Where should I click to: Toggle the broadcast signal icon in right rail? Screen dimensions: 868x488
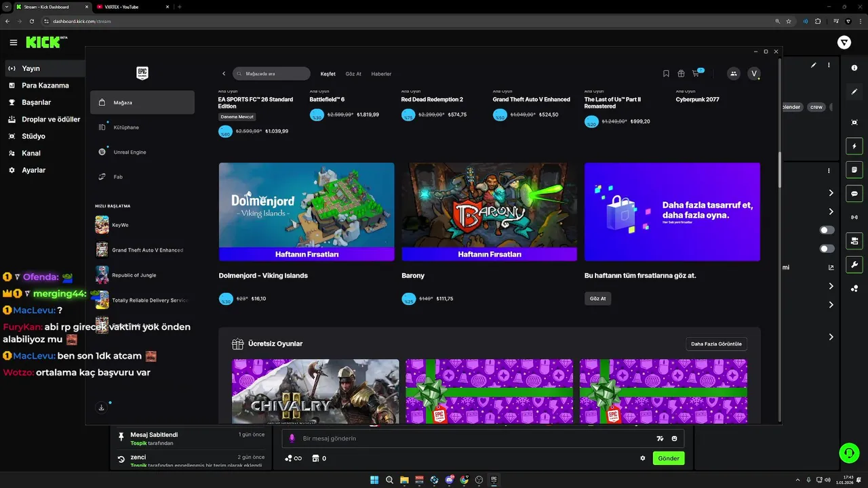coord(854,217)
